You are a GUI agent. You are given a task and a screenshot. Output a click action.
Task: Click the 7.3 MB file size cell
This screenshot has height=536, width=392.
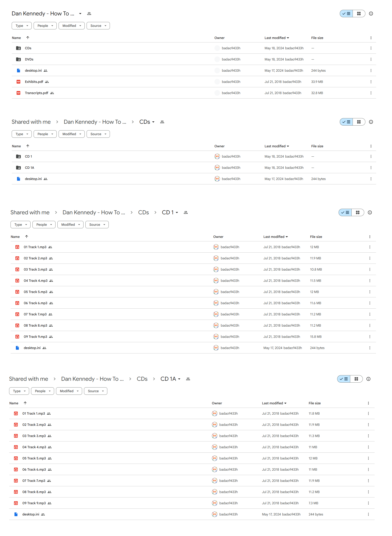pyautogui.click(x=313, y=503)
